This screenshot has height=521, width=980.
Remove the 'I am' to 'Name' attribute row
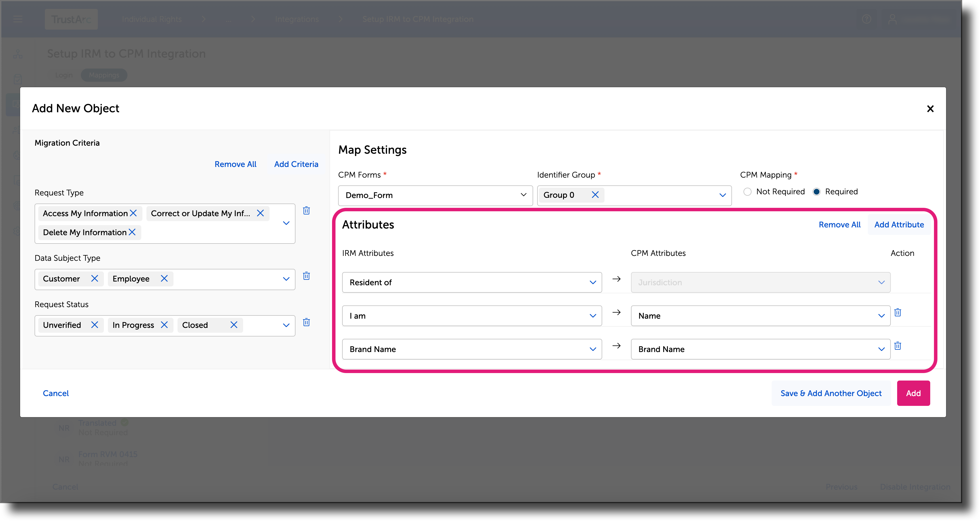tap(898, 312)
